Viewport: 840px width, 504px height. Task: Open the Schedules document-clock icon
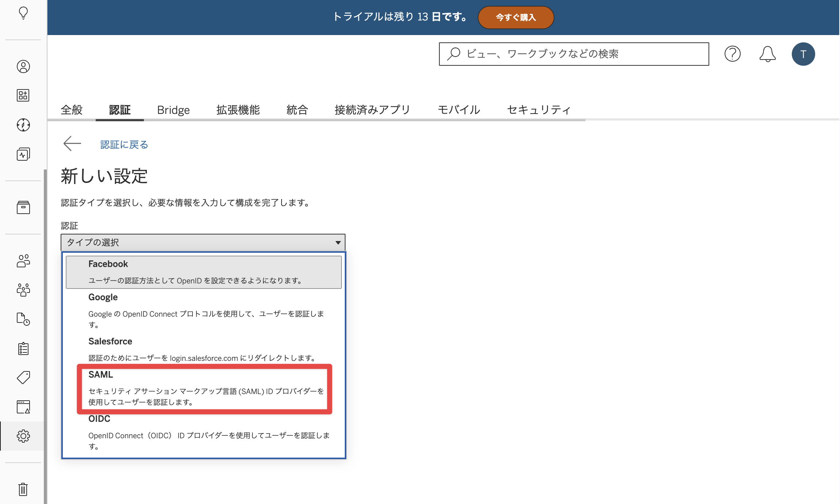coord(23,319)
